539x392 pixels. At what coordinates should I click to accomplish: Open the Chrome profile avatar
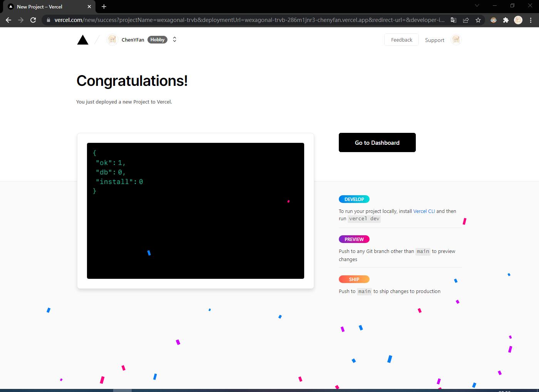coord(518,20)
